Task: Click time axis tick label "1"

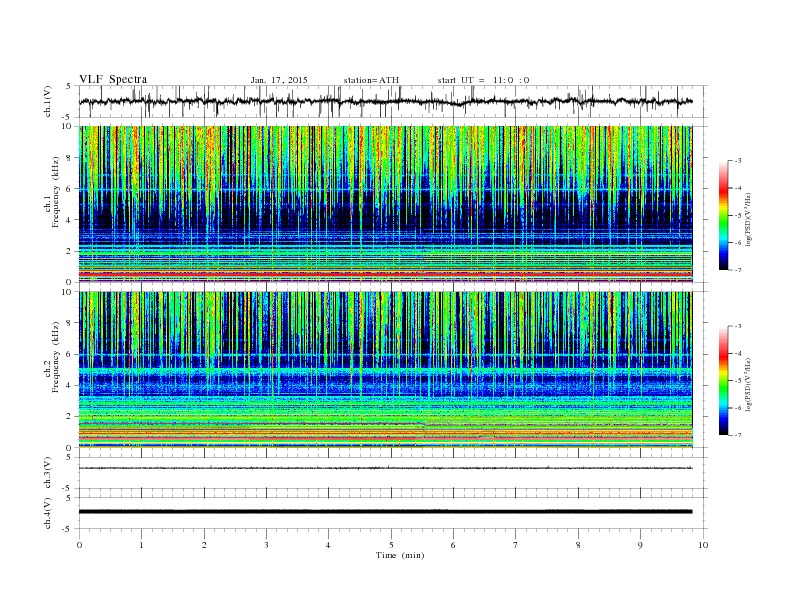Action: 141,545
